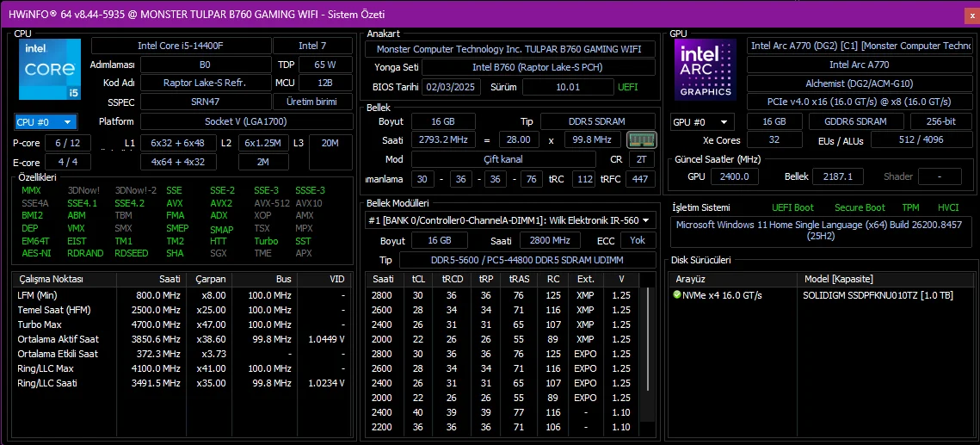Click the E-core count 4 / 4
Image resolution: width=980 pixels, height=445 pixels.
[x=67, y=163]
